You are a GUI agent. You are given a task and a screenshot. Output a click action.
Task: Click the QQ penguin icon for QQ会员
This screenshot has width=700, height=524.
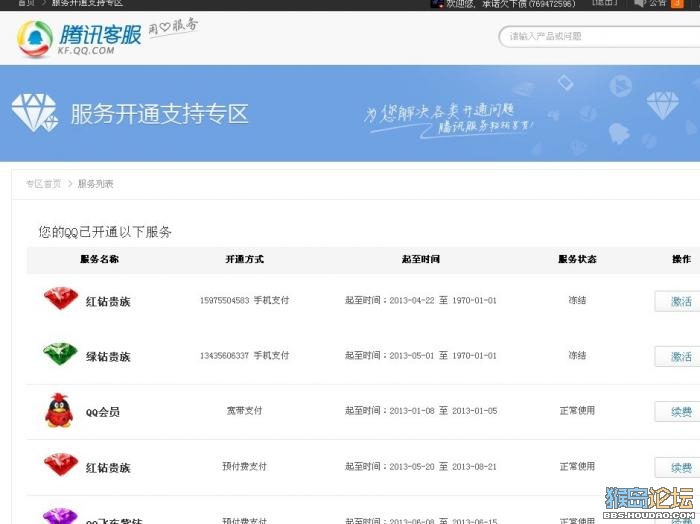[59, 410]
